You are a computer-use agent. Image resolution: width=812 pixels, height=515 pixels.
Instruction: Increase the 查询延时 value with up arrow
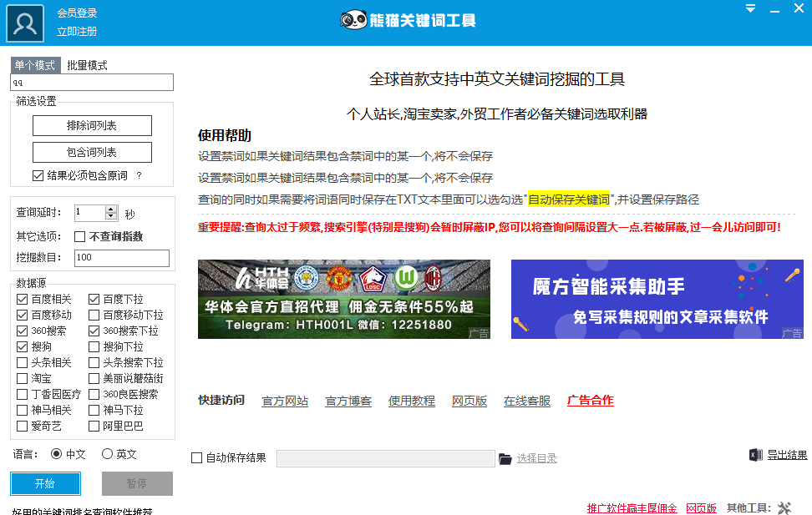coord(111,210)
